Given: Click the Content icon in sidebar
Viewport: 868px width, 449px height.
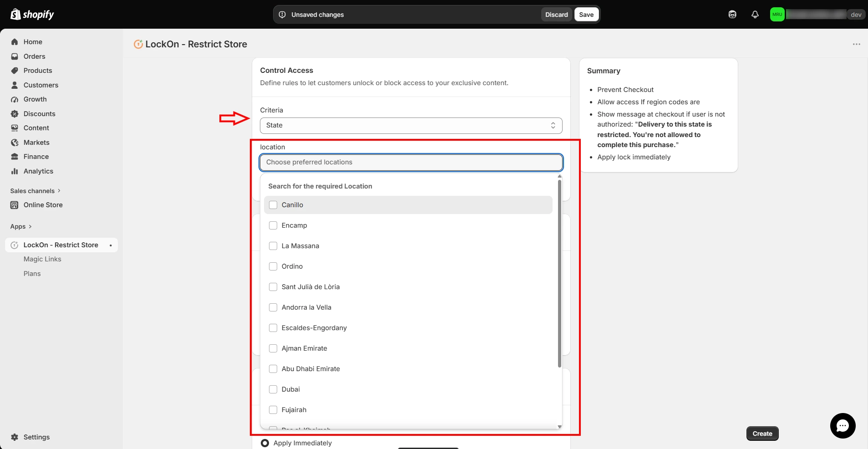Looking at the screenshot, I should point(15,128).
